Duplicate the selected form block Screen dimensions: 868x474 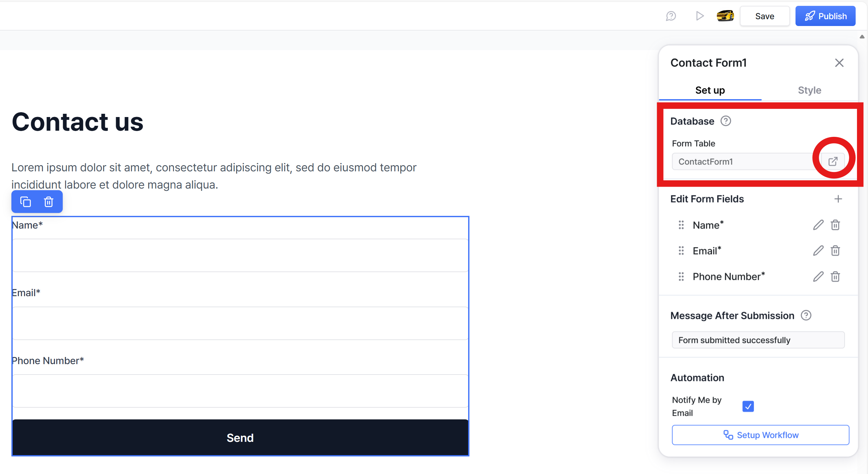pyautogui.click(x=26, y=202)
